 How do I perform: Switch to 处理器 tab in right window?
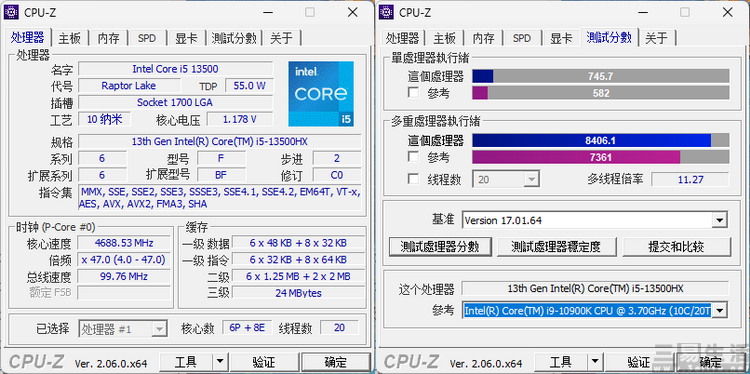click(x=402, y=38)
